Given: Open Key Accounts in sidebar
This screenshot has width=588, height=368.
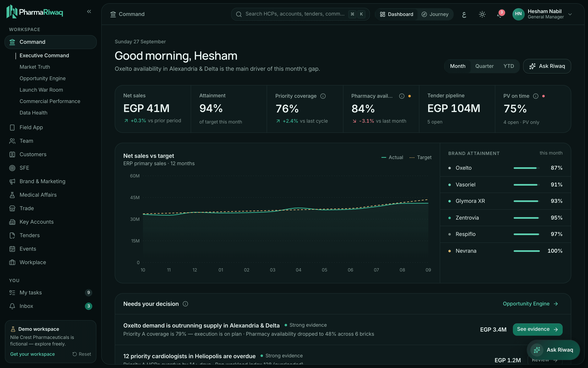Looking at the screenshot, I should click(51, 222).
